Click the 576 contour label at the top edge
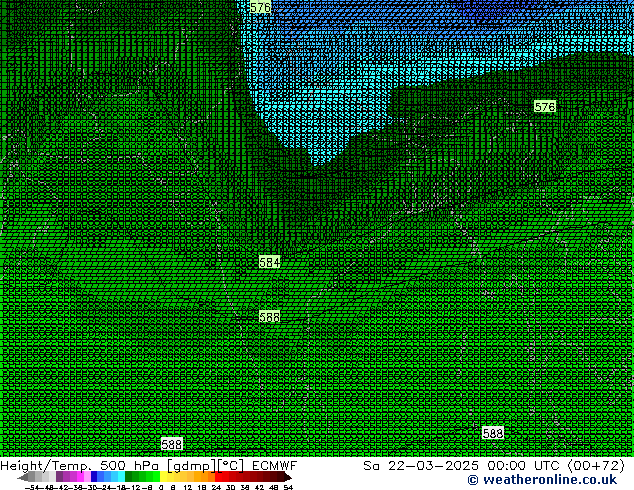This screenshot has height=490, width=634. click(260, 7)
